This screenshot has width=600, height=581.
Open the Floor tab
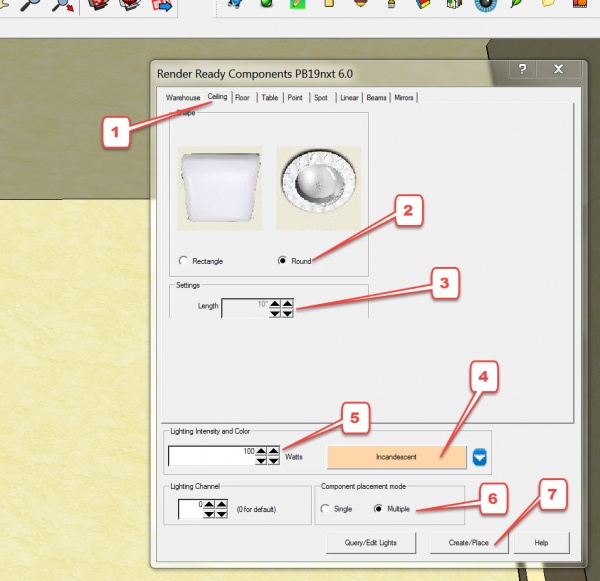coord(243,98)
